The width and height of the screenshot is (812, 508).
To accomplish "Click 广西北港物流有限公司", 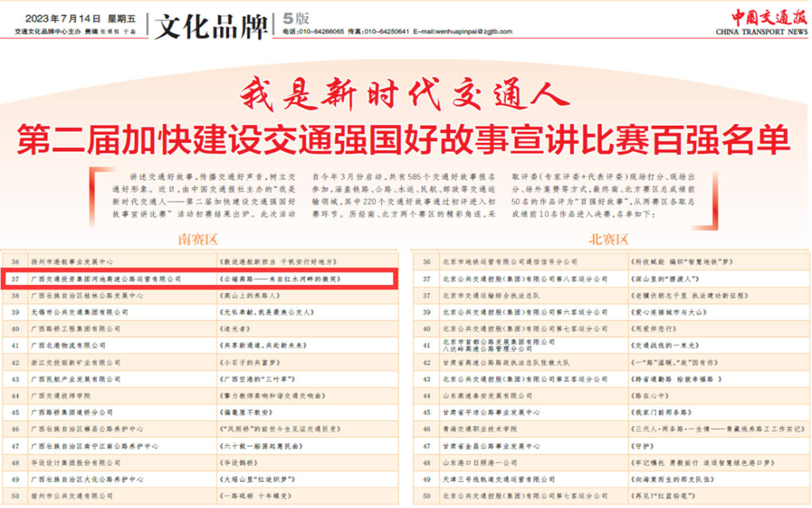I will [68, 345].
